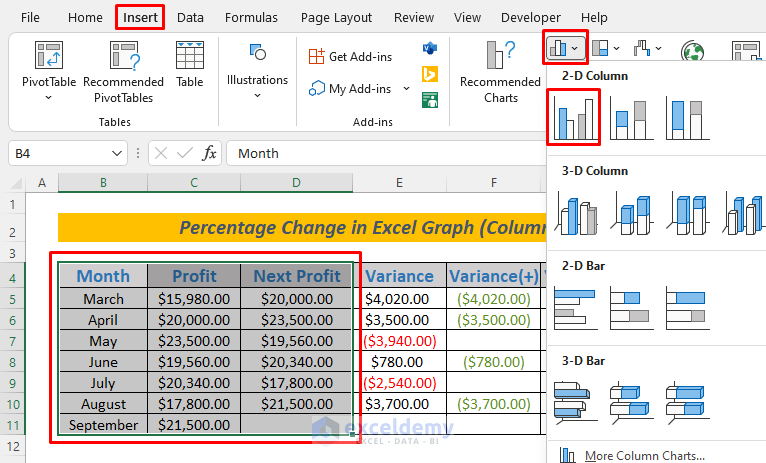Select the 3-D Column chart option
This screenshot has width=766, height=463.
coord(743,213)
